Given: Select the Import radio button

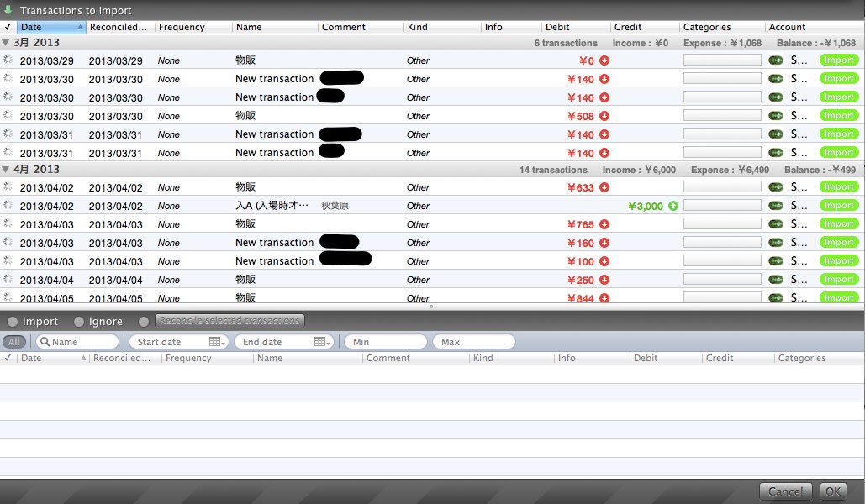Looking at the screenshot, I should click(12, 322).
